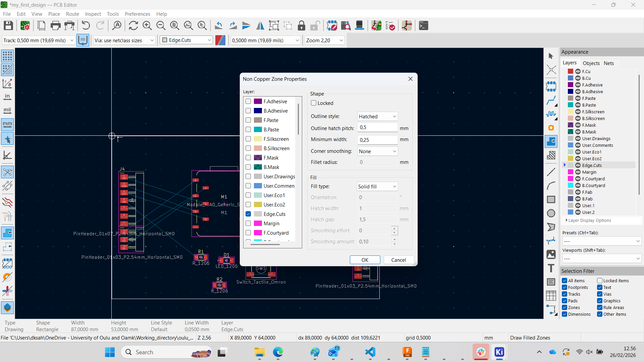Click the Add Via tool
This screenshot has width=644, height=362.
(551, 128)
